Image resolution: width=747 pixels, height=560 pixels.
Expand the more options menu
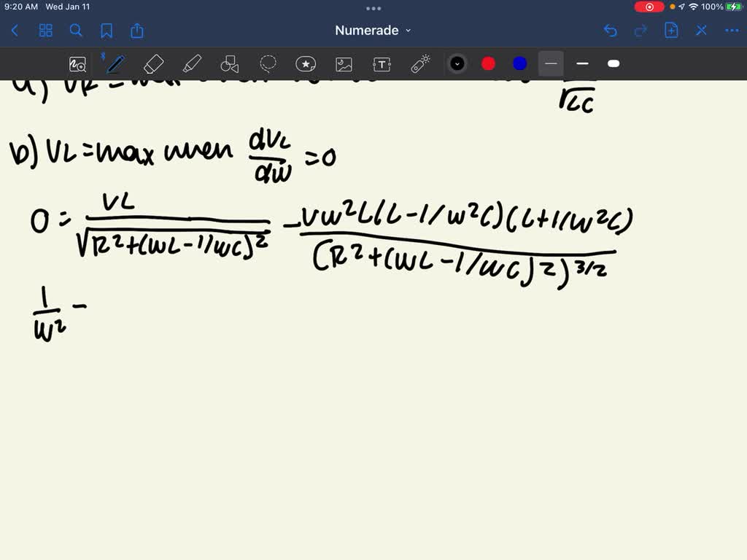click(x=732, y=31)
